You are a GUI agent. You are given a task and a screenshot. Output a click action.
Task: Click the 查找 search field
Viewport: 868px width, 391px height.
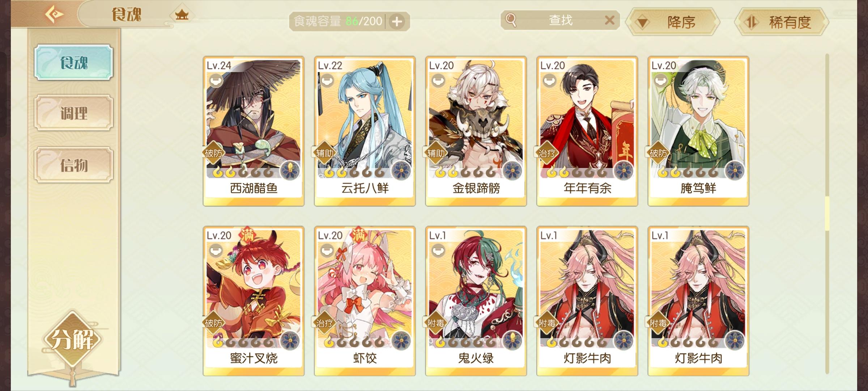(x=560, y=20)
